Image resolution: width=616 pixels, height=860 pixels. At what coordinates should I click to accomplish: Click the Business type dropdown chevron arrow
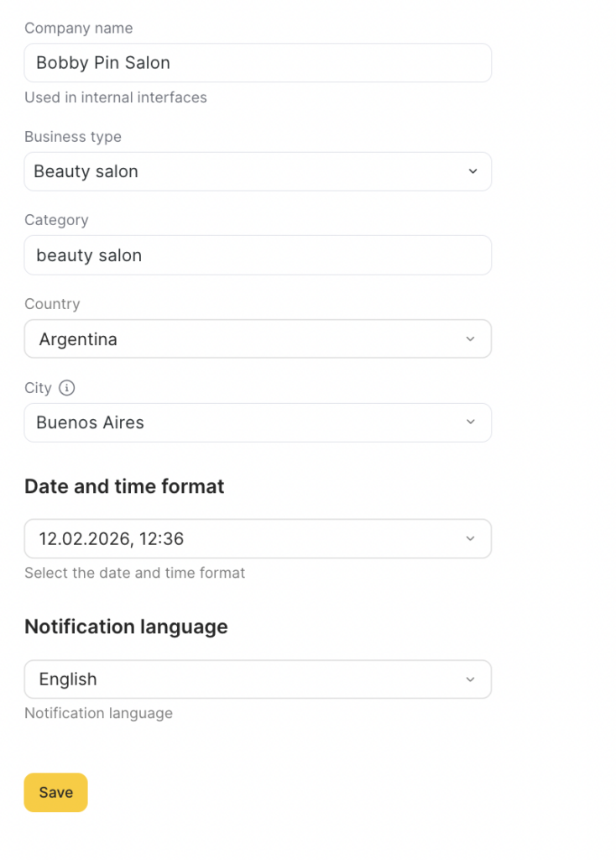click(472, 171)
